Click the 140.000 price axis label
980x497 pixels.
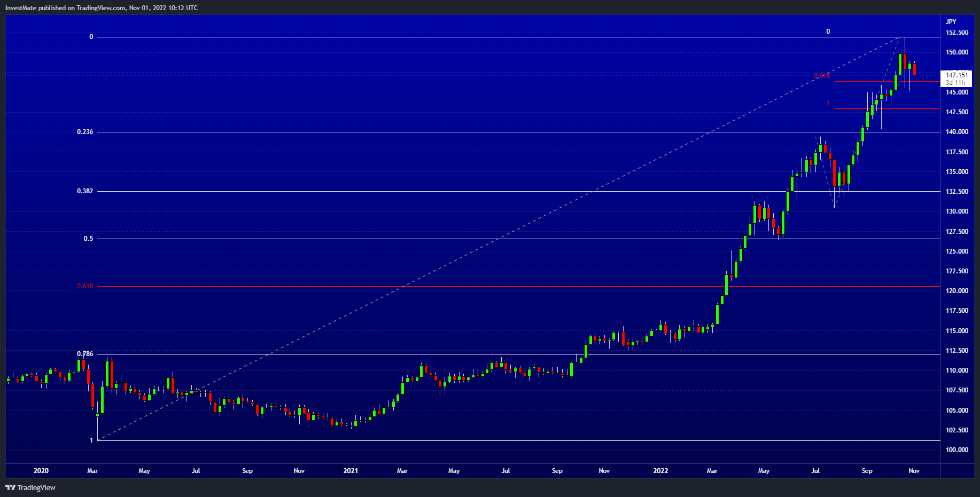click(x=956, y=132)
